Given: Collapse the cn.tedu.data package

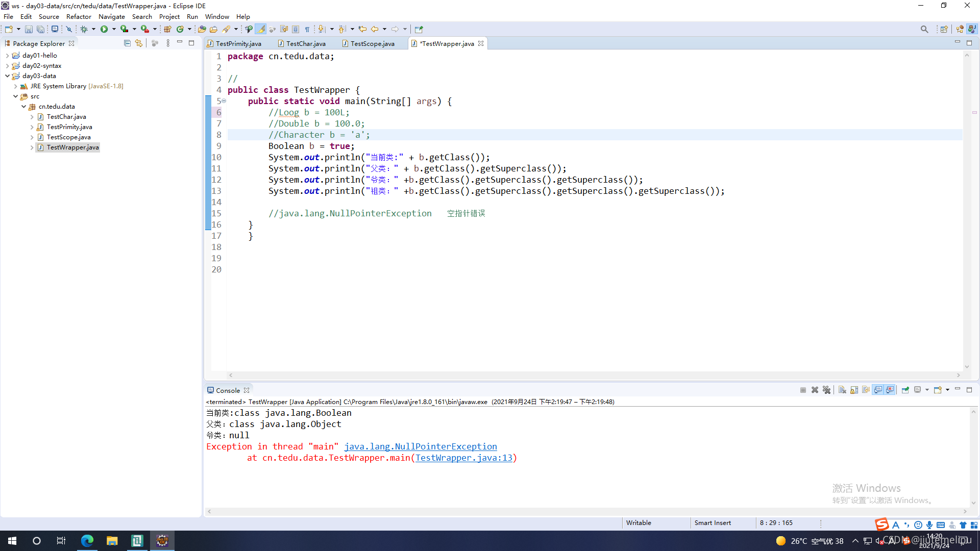Looking at the screenshot, I should pos(23,107).
